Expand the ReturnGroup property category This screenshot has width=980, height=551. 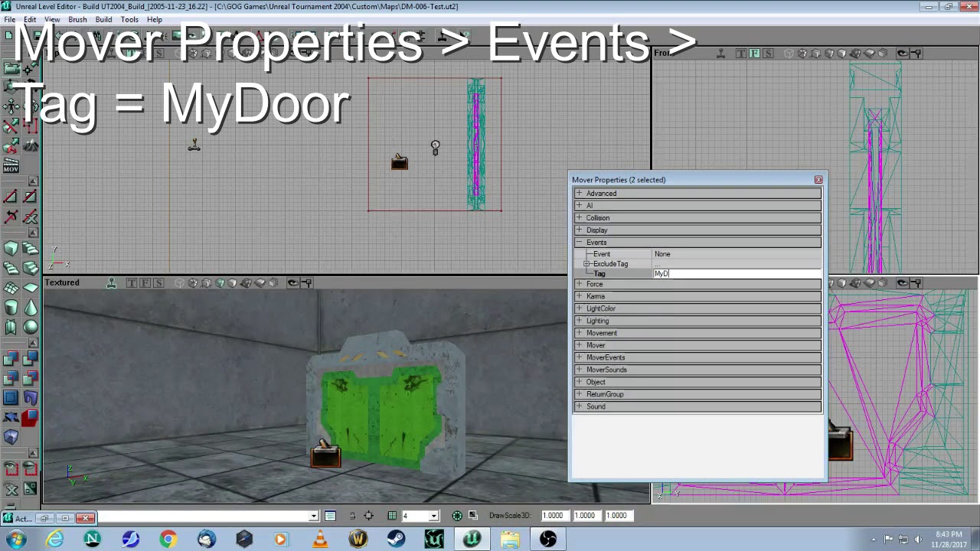[x=579, y=394]
